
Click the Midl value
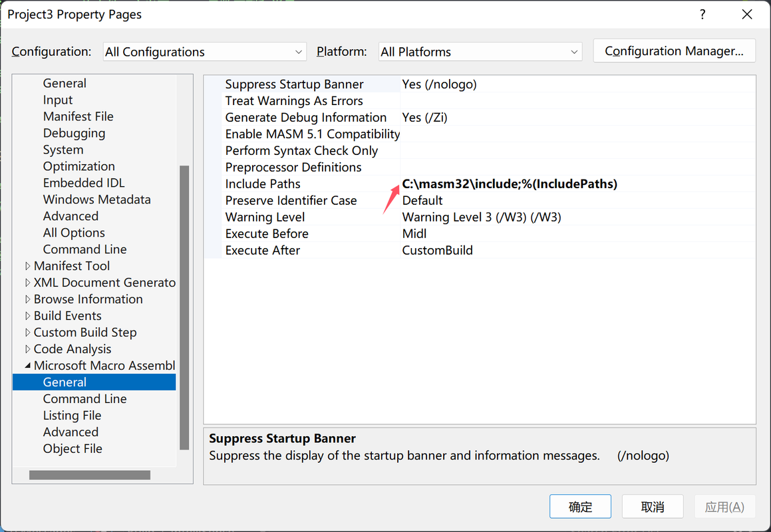(414, 233)
